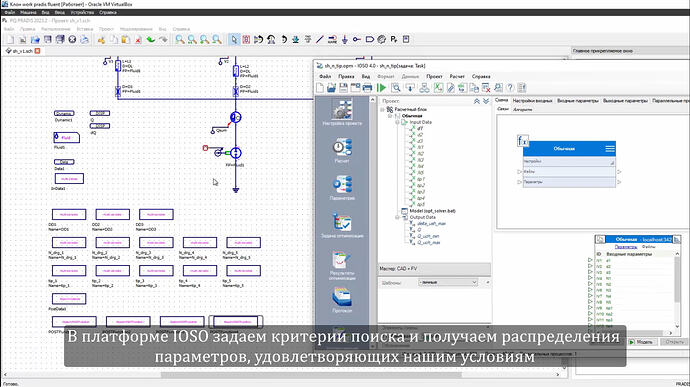Open the hamburger menu on 'Обычная' block
Screen dimensions: 690x387
610,149
